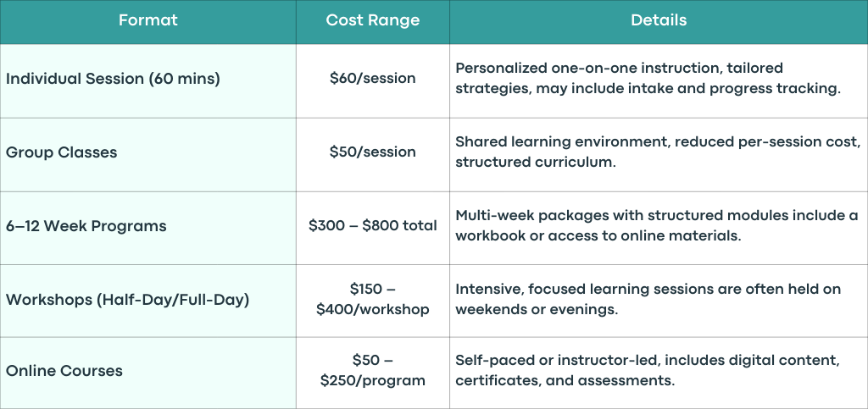Click the $60/session price cell
Screen dimensions: 868x409
point(373,80)
